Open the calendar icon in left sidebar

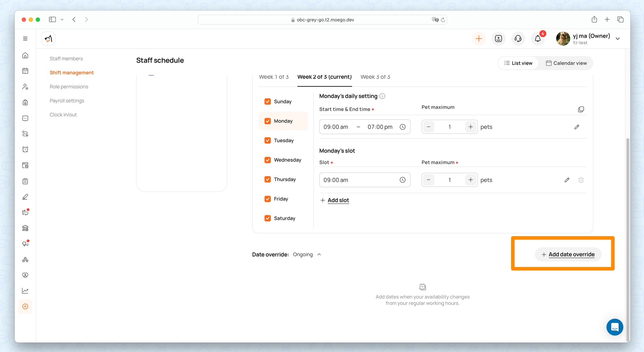point(25,71)
